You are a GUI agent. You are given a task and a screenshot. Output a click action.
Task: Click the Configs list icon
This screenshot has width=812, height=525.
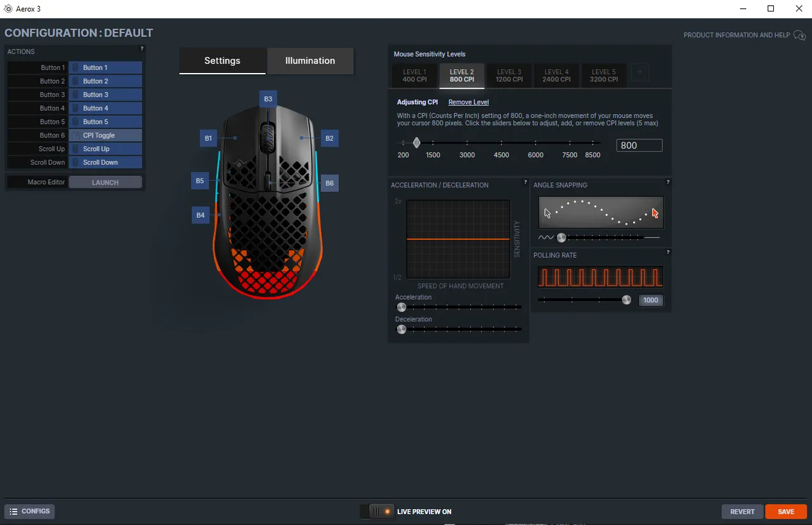click(x=13, y=512)
